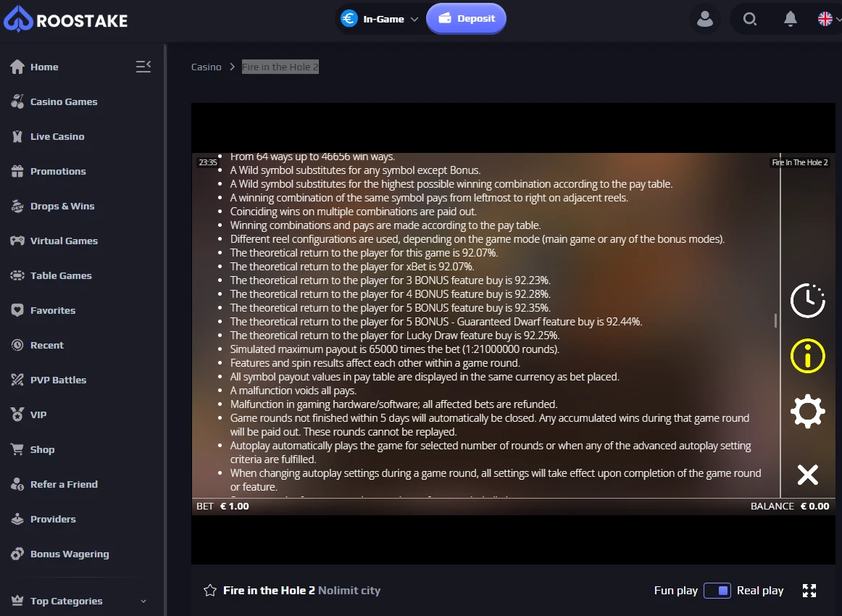Open Promotions menu item
Screen dimensions: 842x616
click(58, 171)
